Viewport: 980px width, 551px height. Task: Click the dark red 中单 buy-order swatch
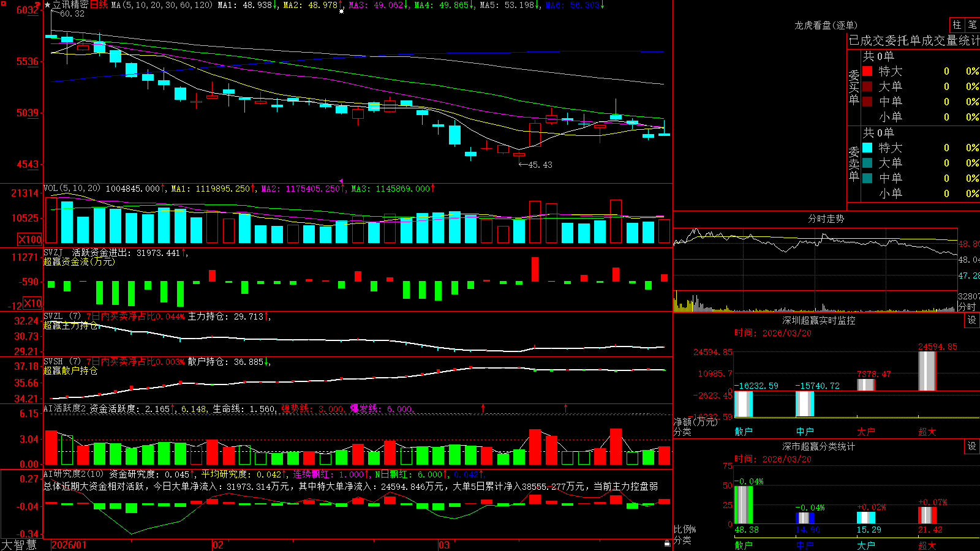coord(867,102)
